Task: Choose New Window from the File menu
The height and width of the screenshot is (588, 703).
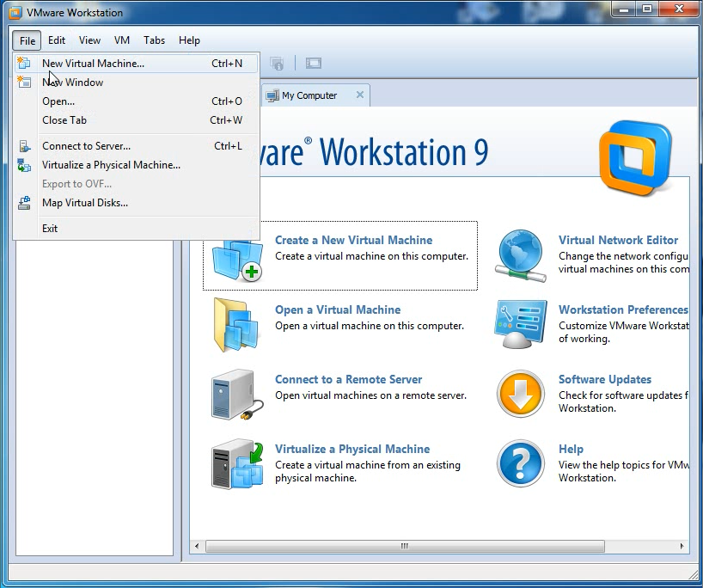Action: pyautogui.click(x=136, y=82)
